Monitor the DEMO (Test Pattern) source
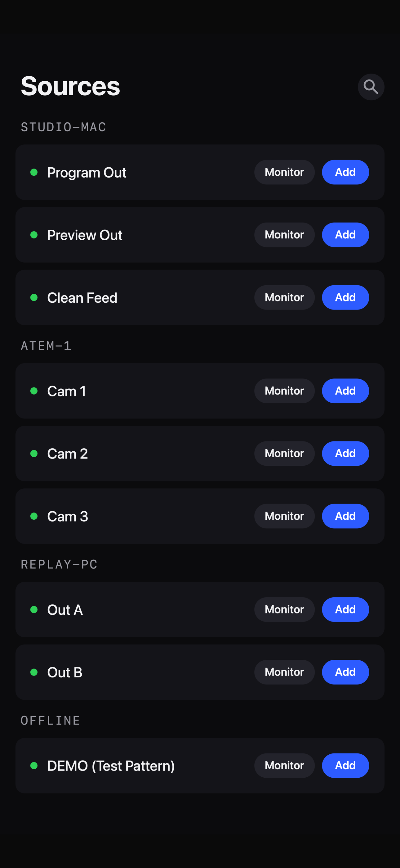Screen dimensions: 400x868 [284, 765]
